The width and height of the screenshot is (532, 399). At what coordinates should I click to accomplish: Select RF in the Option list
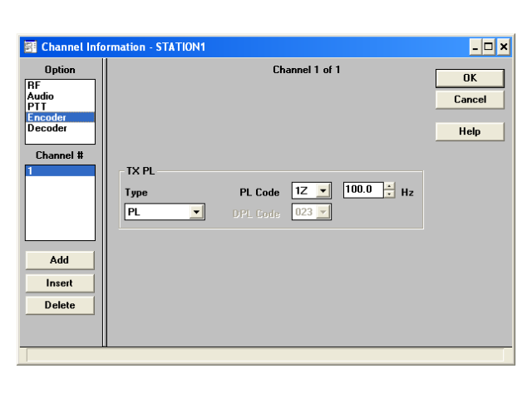click(x=33, y=85)
